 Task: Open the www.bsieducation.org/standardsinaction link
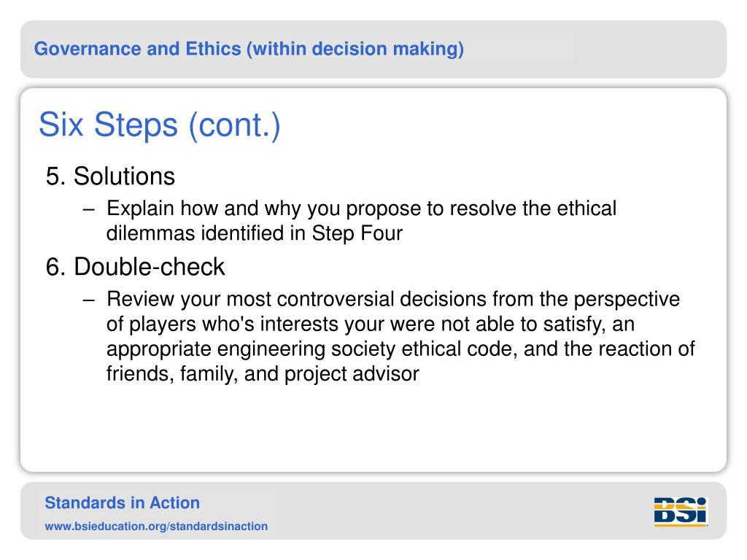[156, 526]
